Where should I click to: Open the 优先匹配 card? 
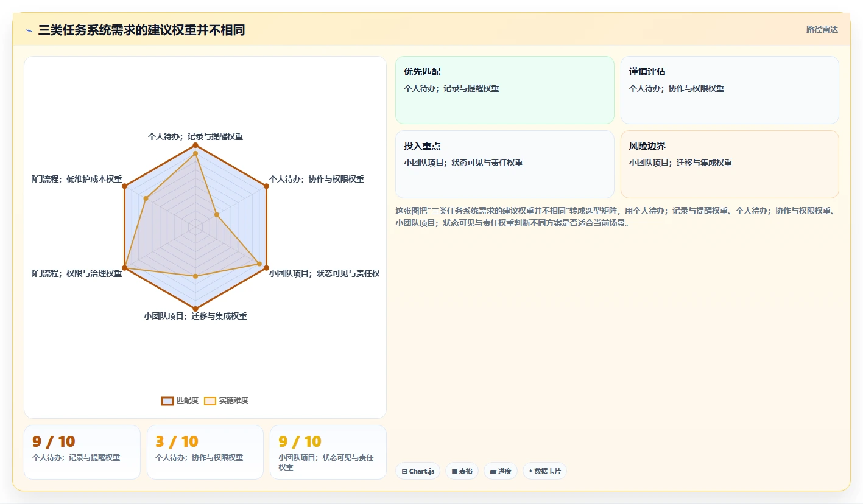click(x=505, y=90)
